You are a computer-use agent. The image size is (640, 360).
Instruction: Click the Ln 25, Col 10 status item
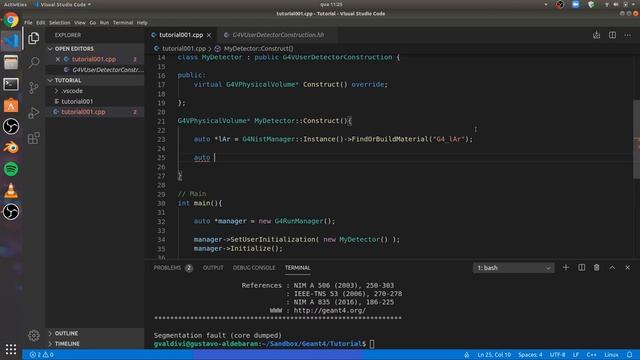coord(494,355)
